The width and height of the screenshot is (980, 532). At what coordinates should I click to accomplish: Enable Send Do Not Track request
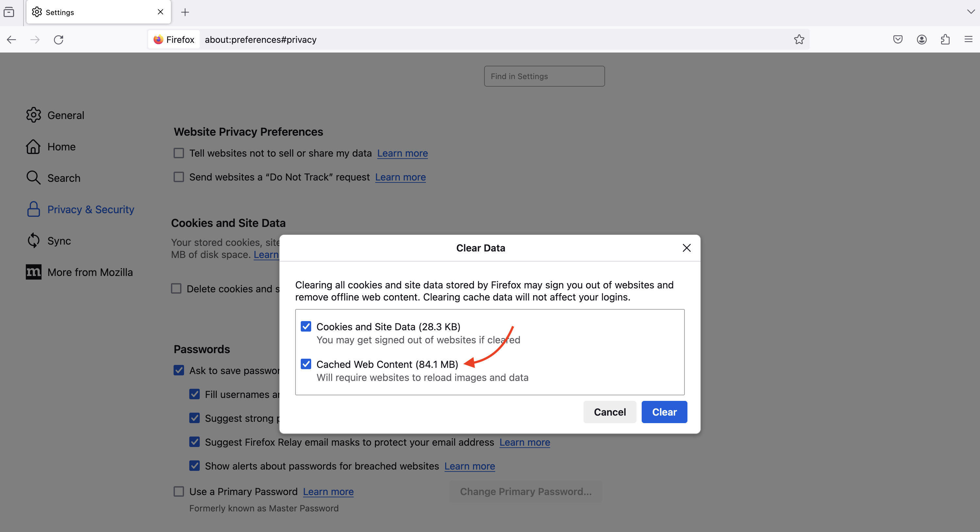point(179,177)
